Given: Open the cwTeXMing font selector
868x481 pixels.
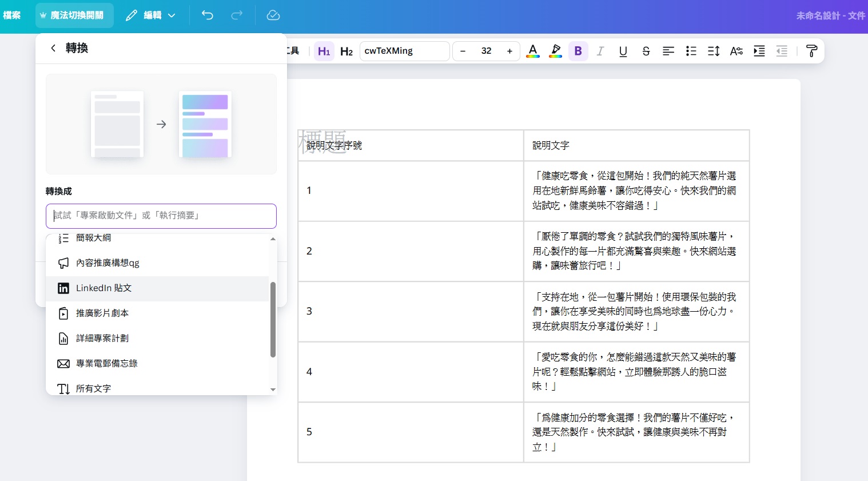Looking at the screenshot, I should (x=405, y=51).
